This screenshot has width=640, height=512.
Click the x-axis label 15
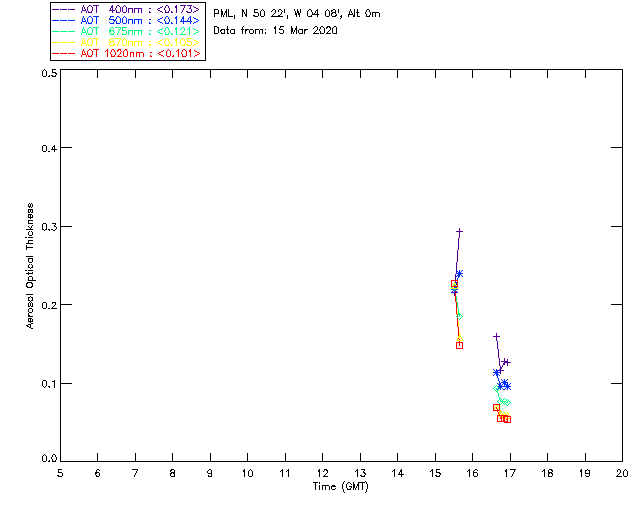[435, 473]
